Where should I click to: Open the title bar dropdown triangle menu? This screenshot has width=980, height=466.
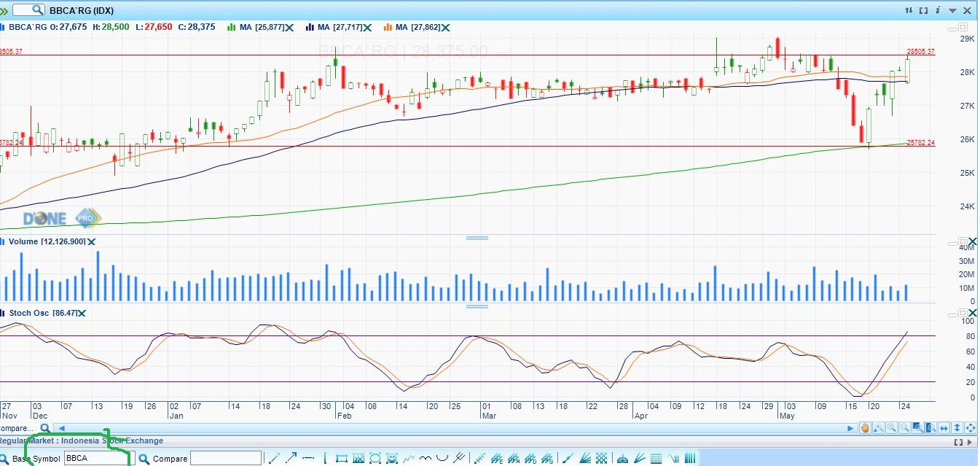pyautogui.click(x=952, y=11)
